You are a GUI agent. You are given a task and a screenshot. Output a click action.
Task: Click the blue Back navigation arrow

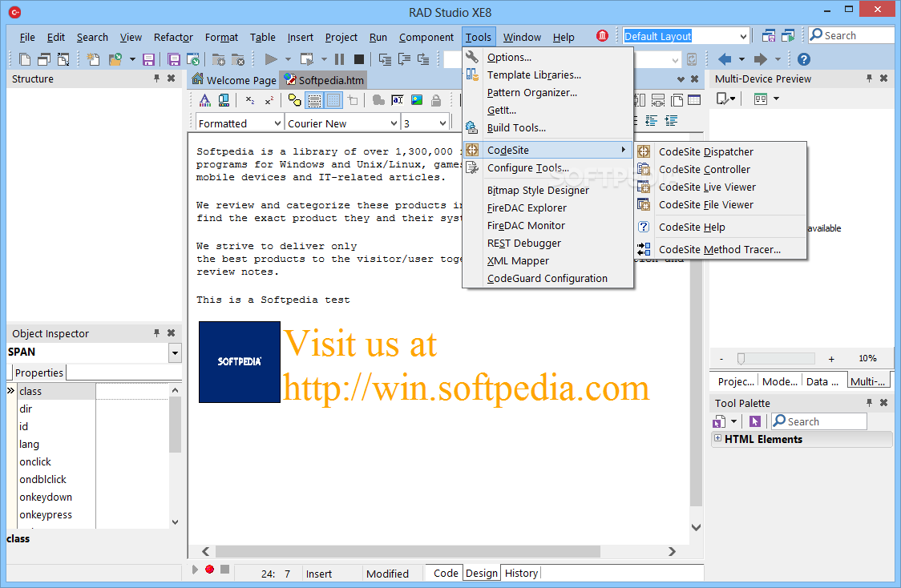pyautogui.click(x=725, y=59)
